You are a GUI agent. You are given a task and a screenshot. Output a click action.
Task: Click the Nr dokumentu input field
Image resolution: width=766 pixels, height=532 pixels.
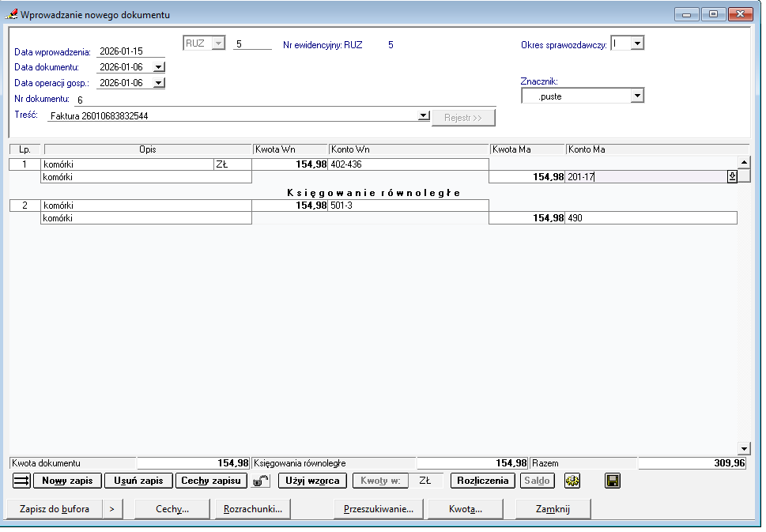[285, 100]
